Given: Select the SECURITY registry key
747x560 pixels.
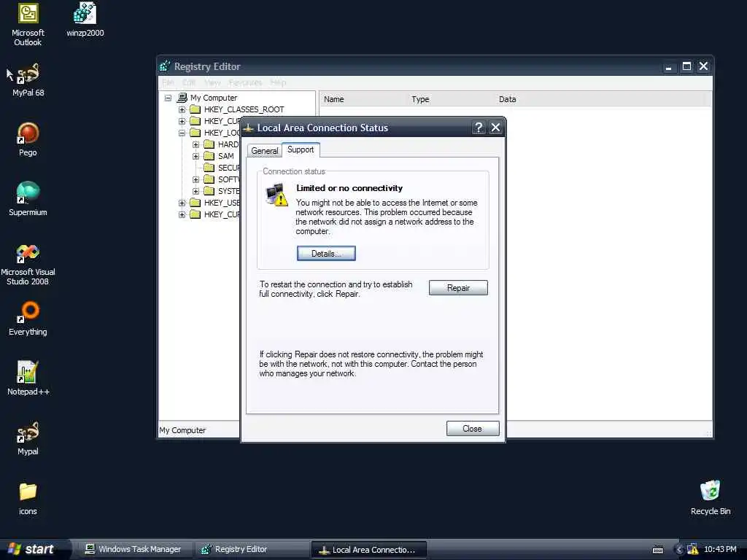Looking at the screenshot, I should tap(228, 168).
